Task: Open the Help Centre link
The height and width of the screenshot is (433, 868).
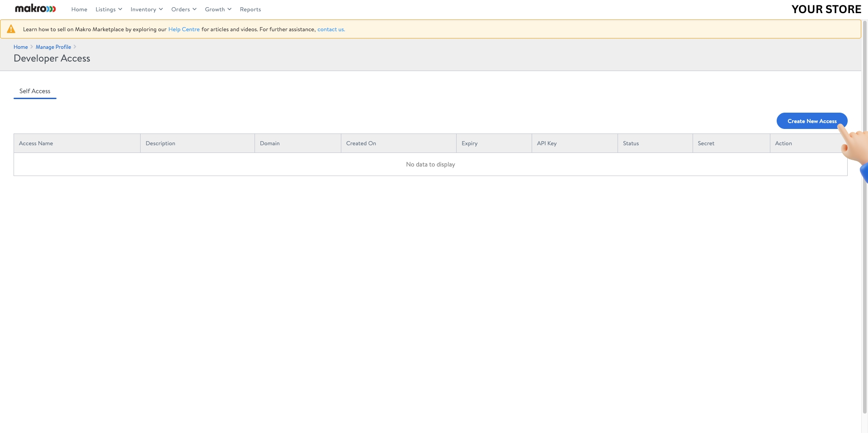Action: tap(184, 29)
